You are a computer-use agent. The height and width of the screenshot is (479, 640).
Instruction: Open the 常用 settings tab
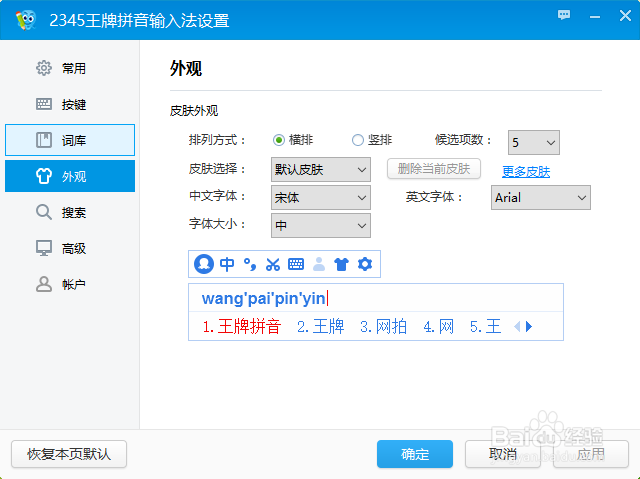70,68
